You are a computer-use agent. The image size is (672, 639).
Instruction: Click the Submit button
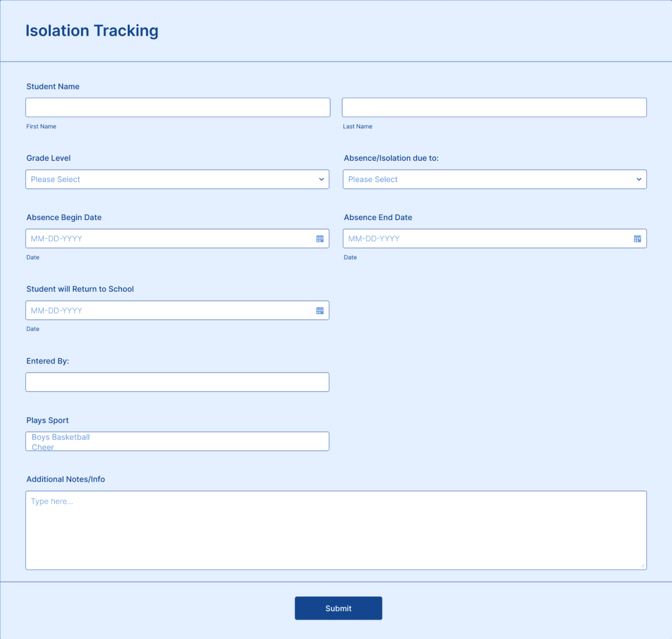point(338,608)
